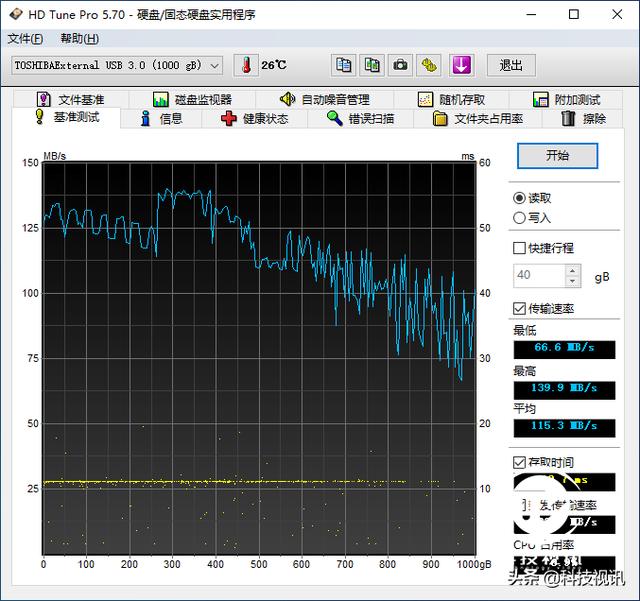Select the 读取 read radio button
This screenshot has height=601, width=640.
pyautogui.click(x=532, y=198)
